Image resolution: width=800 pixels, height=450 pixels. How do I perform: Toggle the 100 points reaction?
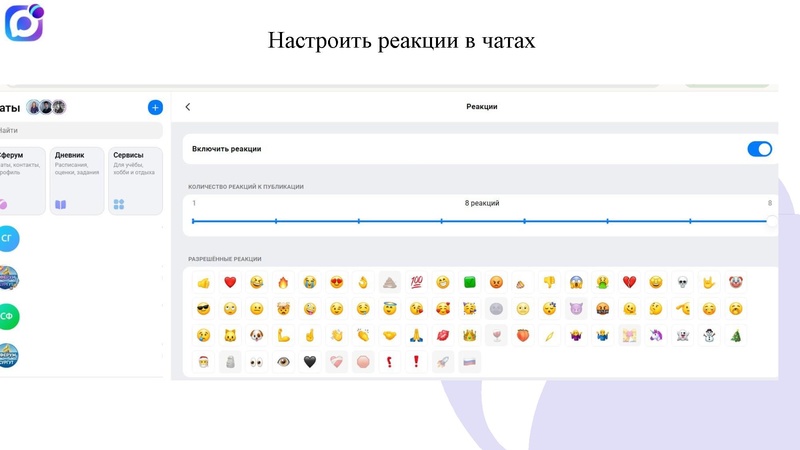click(416, 282)
